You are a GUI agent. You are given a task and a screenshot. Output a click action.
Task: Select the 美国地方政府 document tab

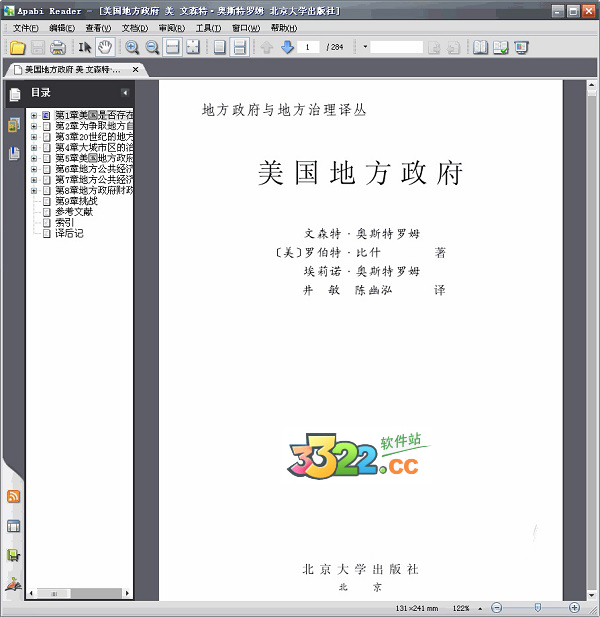click(x=73, y=70)
